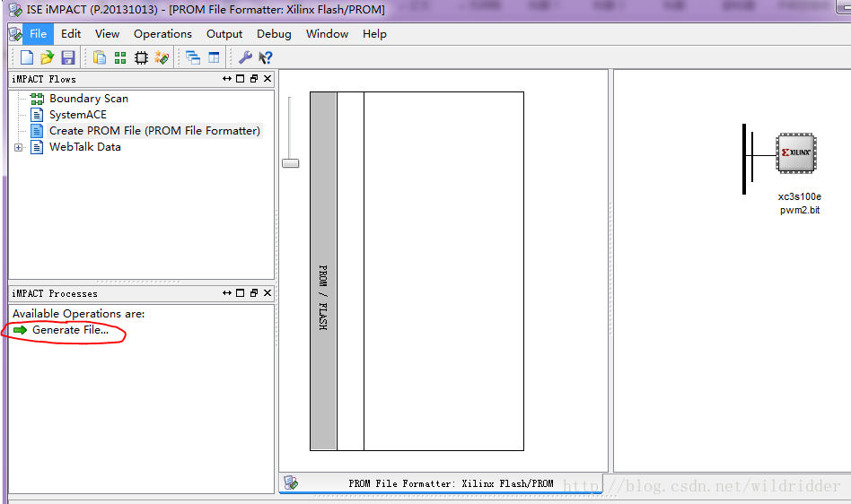The height and width of the screenshot is (504, 851).
Task: Click the WebTalk Data document icon
Action: pos(37,147)
